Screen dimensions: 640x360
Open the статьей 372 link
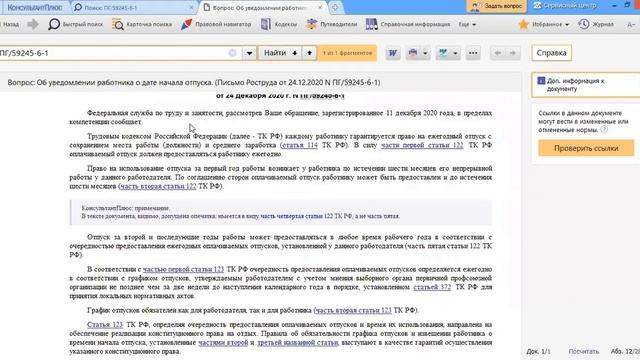click(x=432, y=287)
